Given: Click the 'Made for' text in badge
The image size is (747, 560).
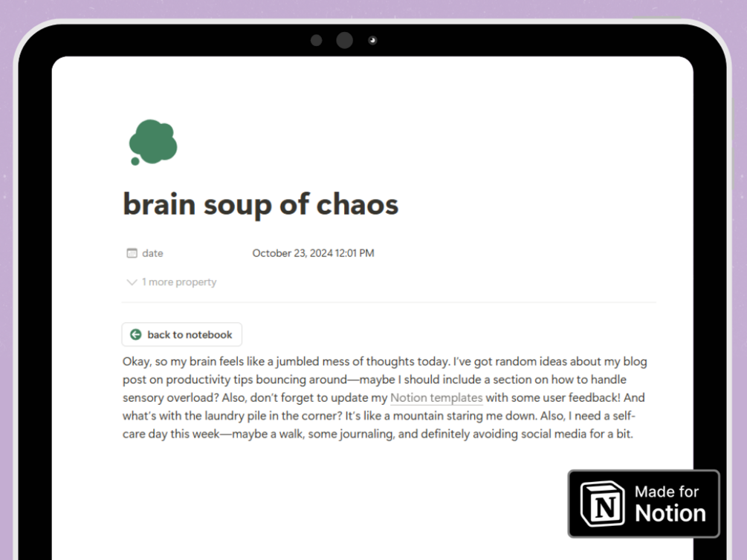Looking at the screenshot, I should 667,491.
